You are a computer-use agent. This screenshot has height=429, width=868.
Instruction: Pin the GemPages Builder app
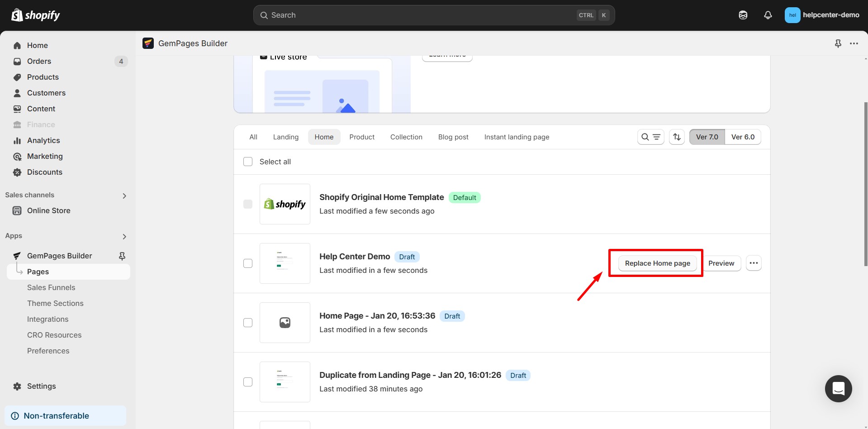click(x=838, y=43)
